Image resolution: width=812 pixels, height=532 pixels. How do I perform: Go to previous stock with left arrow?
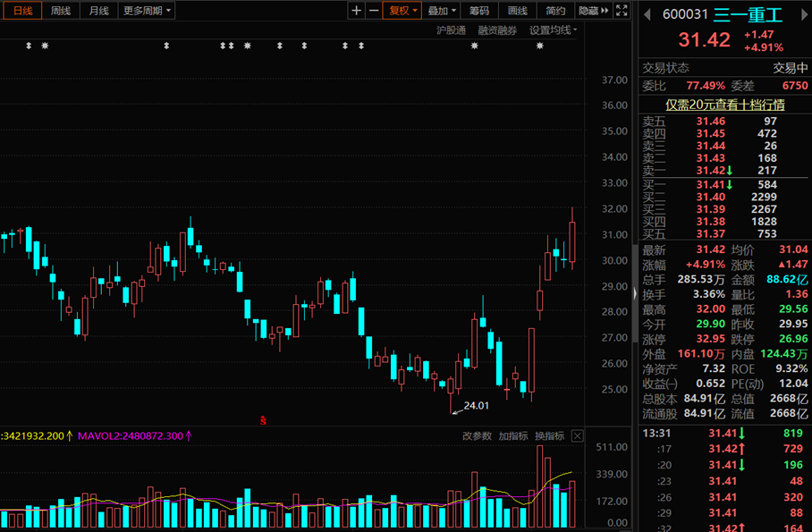[x=647, y=14]
